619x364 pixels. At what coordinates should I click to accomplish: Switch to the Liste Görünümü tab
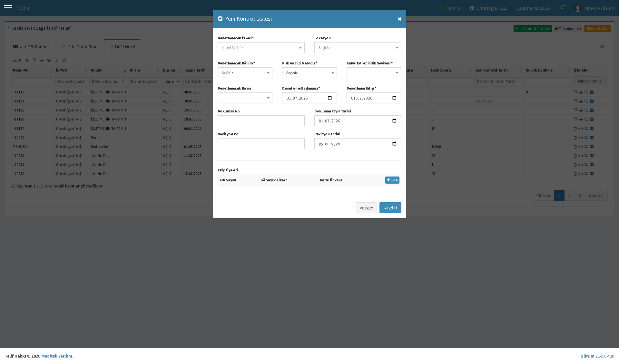(x=79, y=47)
